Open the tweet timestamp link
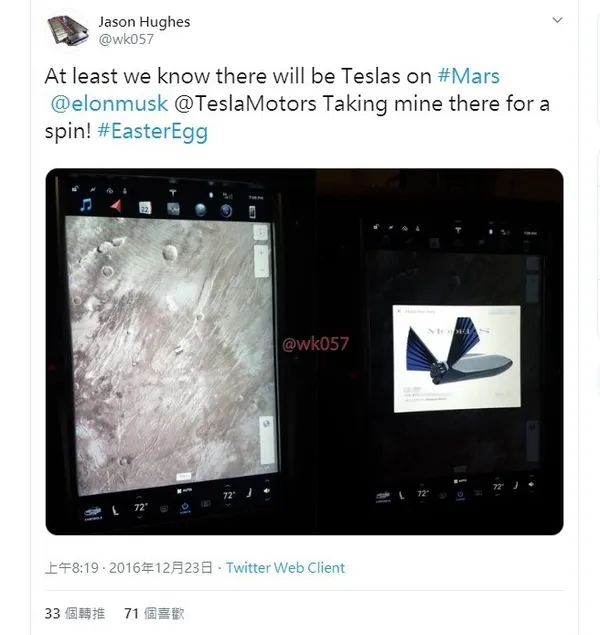Viewport: 600px width, 635px height. (129, 567)
